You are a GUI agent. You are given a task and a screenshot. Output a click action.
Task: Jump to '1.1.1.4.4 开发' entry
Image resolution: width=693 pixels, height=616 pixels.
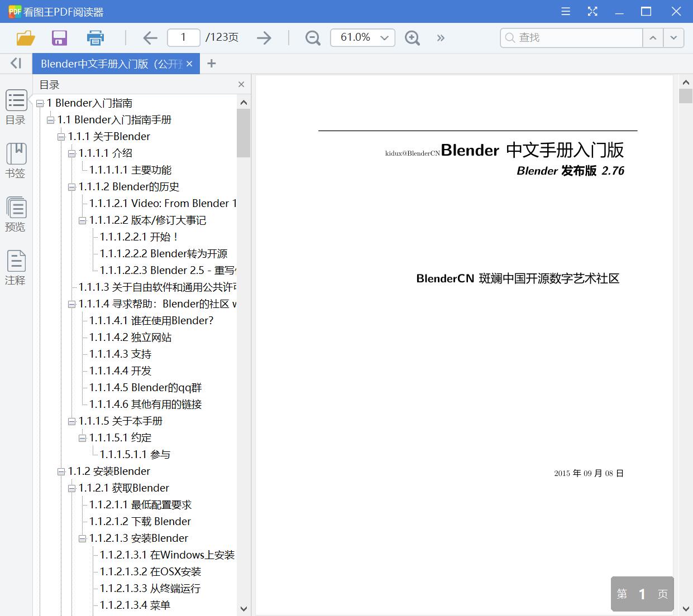coord(120,370)
